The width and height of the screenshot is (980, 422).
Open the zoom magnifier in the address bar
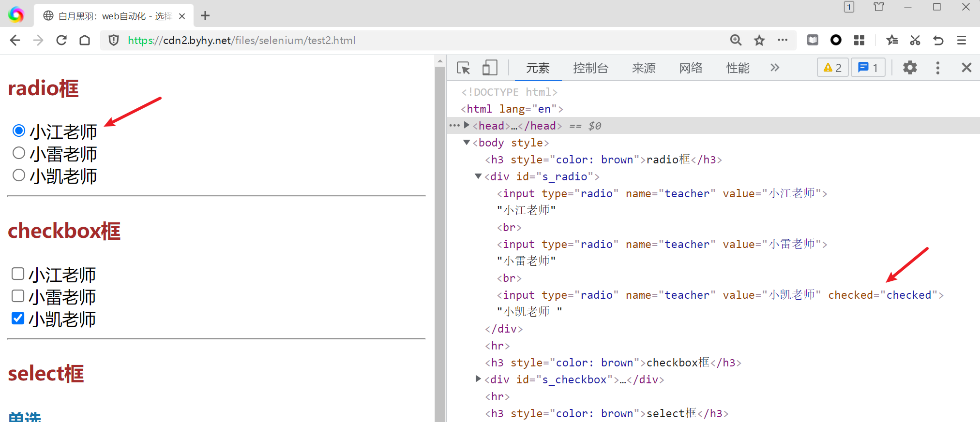click(x=736, y=40)
